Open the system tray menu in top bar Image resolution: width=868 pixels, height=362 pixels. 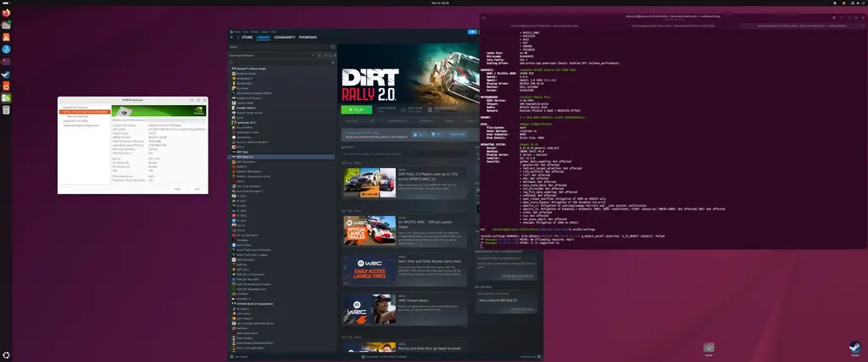click(857, 3)
